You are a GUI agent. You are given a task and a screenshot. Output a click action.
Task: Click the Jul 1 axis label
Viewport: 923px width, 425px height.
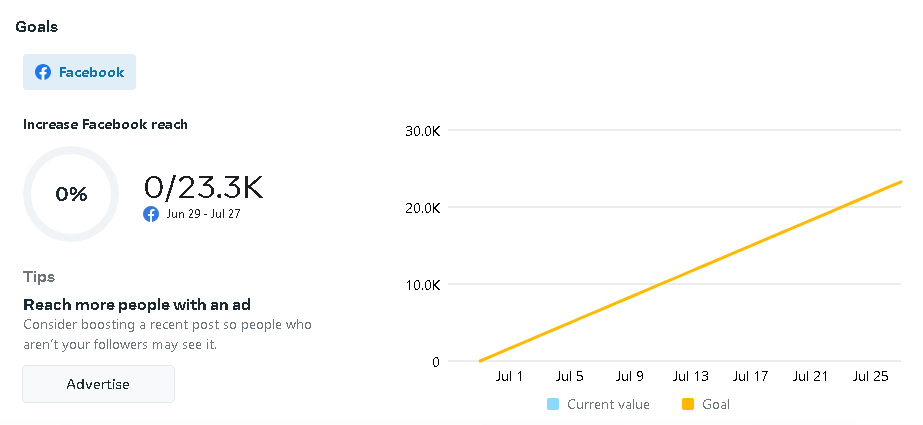(x=509, y=376)
